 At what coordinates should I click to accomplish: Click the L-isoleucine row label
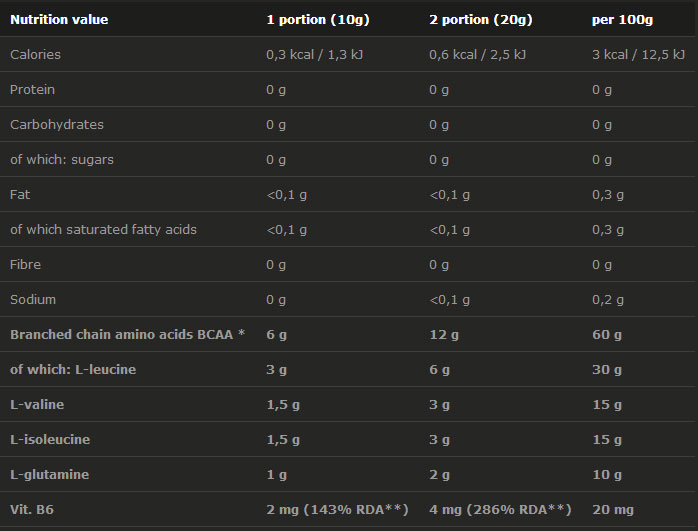pyautogui.click(x=49, y=439)
